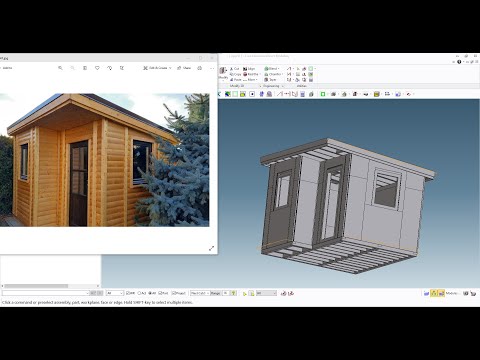Select the Taper tool in the ribbon
Image resolution: width=480 pixels, height=360 pixels.
pyautogui.click(x=270, y=80)
